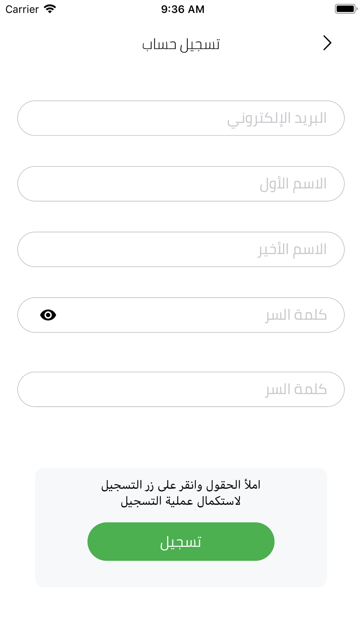Tap the battery icon in status bar
362x644 pixels.
coord(346,9)
